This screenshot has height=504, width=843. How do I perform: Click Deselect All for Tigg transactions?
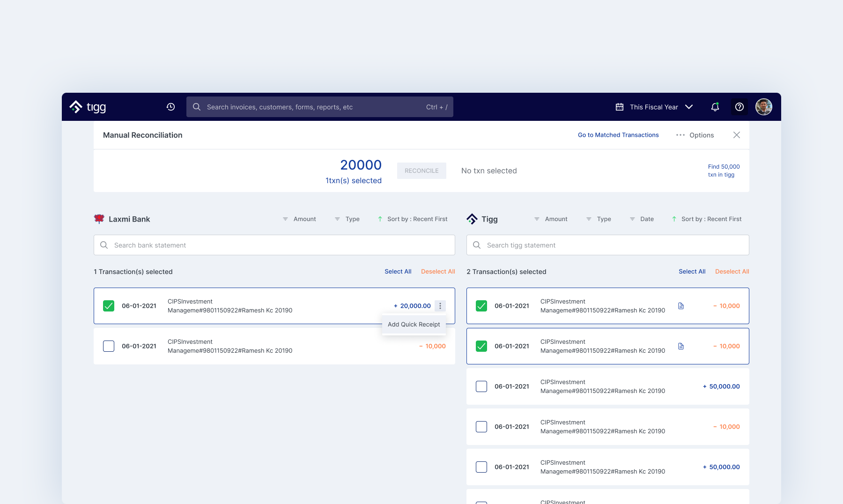732,272
